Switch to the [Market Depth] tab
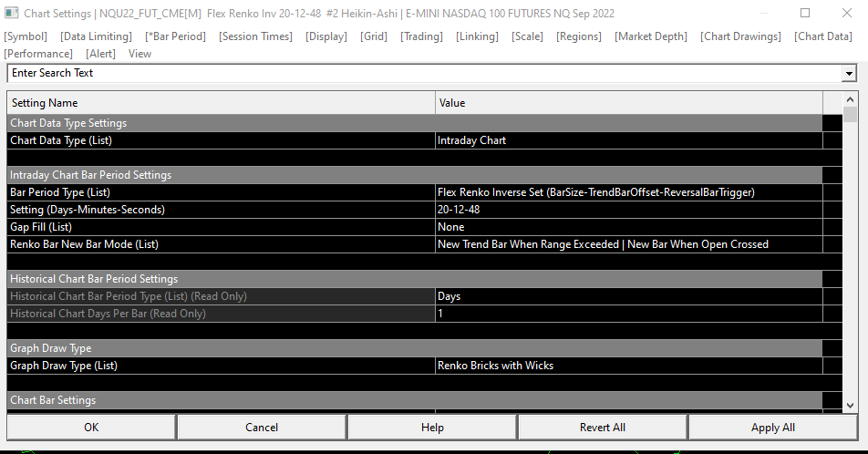Viewport: 868px width, 454px height. pos(650,36)
